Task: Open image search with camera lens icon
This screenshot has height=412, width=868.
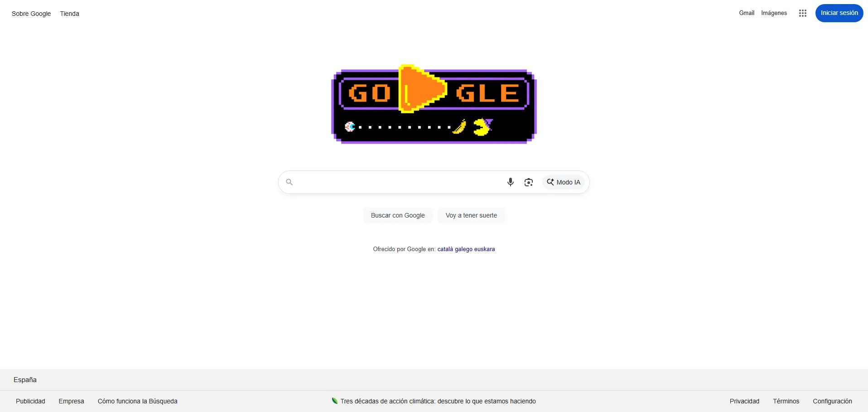Action: 529,182
